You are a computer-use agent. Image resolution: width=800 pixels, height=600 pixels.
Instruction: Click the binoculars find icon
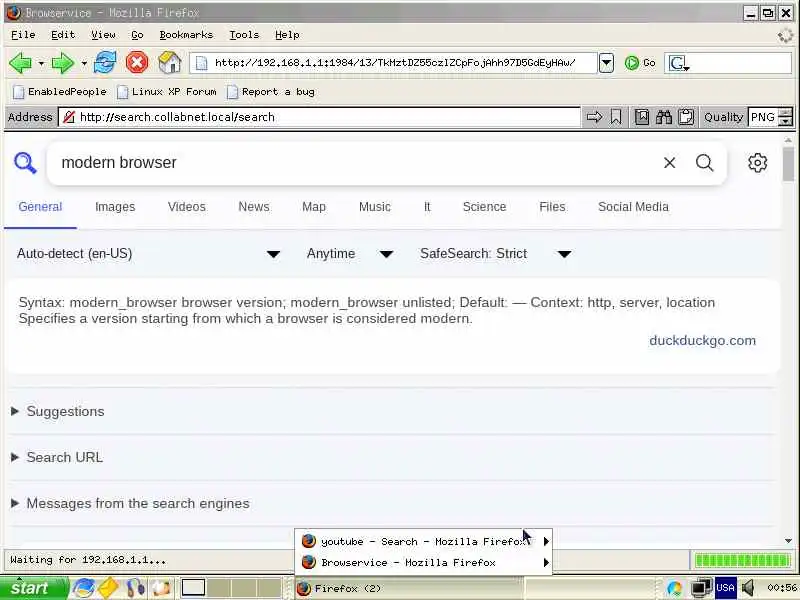[x=664, y=117]
